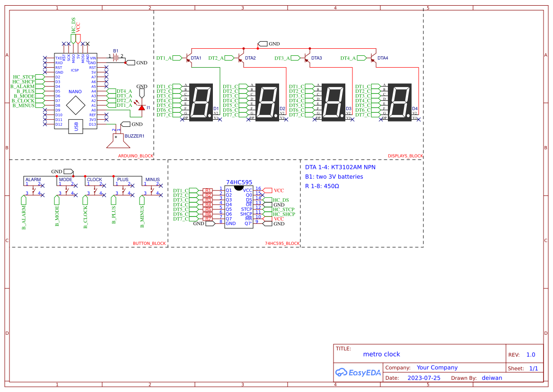
Task: Select the DTA4 transistor symbol
Action: pos(373,58)
